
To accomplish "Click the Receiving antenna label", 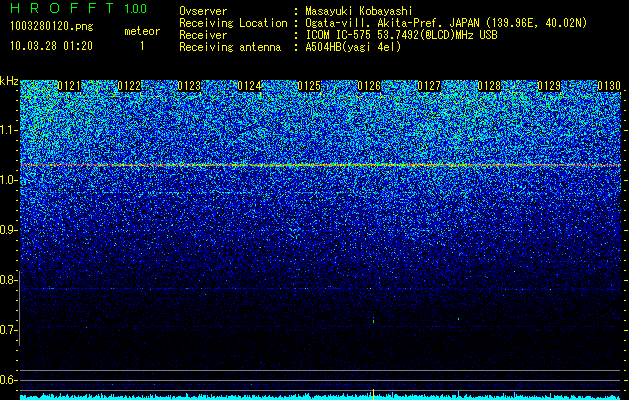I will click(x=230, y=47).
